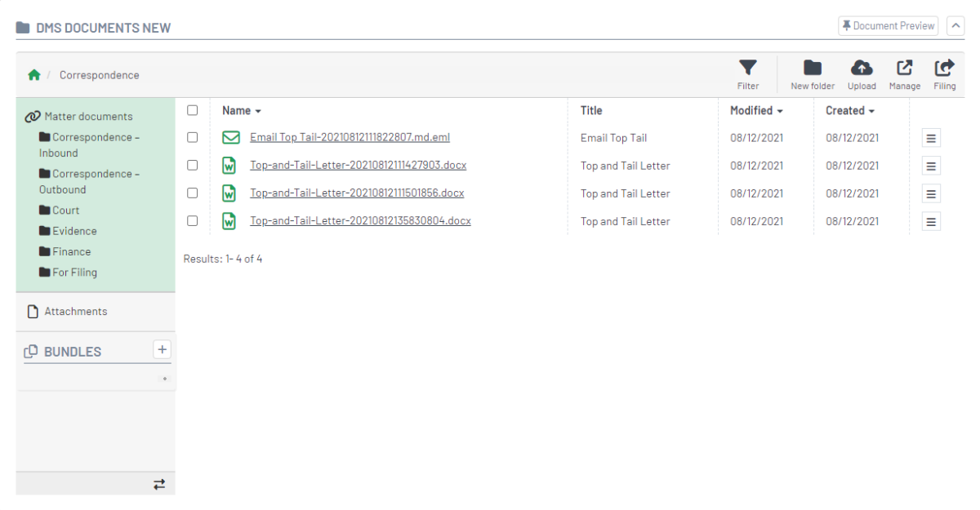Image resolution: width=980 pixels, height=510 pixels.
Task: Select checkbox for Top-and-Tail-Letter-20210812135830804.docx
Action: tap(193, 221)
